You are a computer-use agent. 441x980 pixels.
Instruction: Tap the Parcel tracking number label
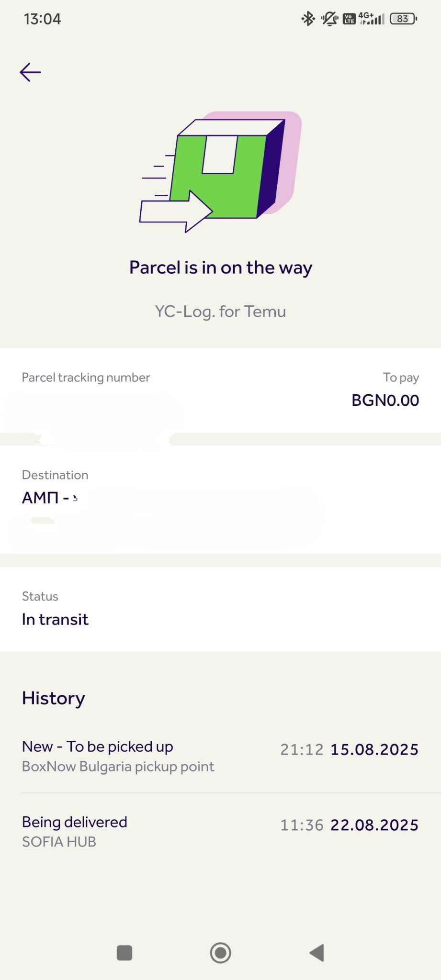click(x=86, y=378)
